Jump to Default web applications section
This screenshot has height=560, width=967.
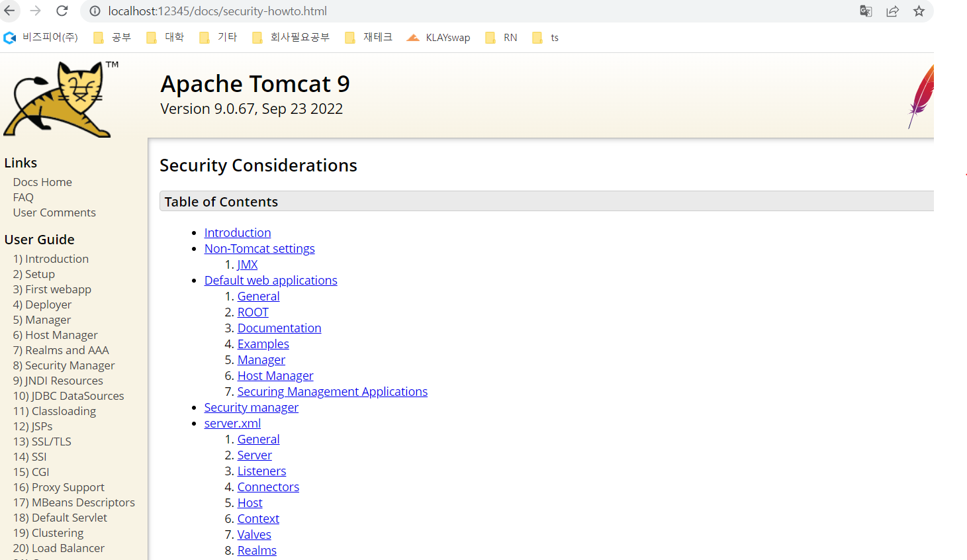pyautogui.click(x=271, y=281)
